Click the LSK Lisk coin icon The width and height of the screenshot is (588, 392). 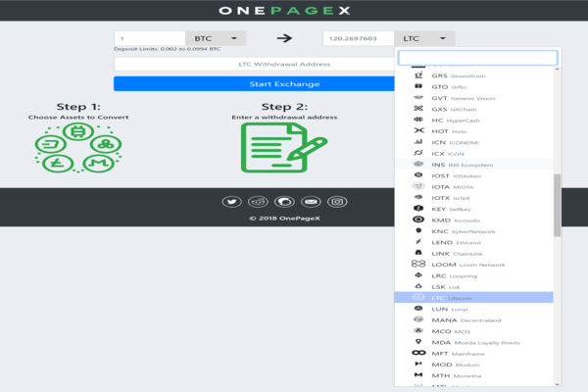point(418,286)
